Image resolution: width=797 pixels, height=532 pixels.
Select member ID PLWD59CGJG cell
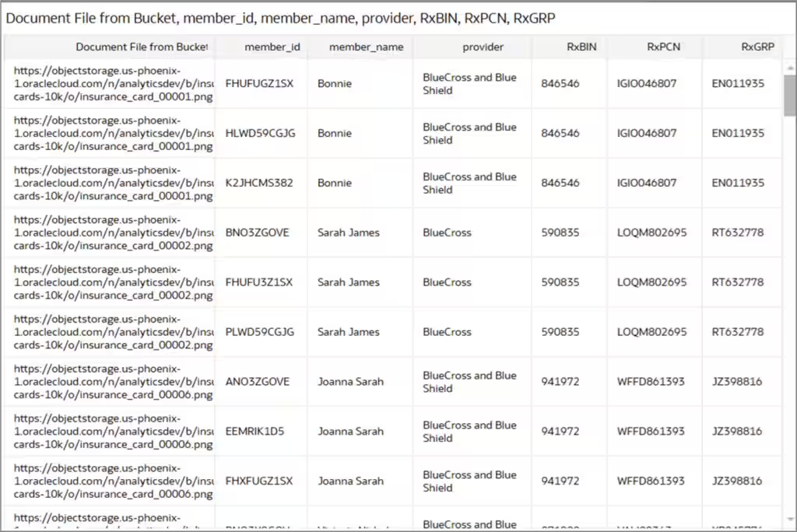(260, 332)
